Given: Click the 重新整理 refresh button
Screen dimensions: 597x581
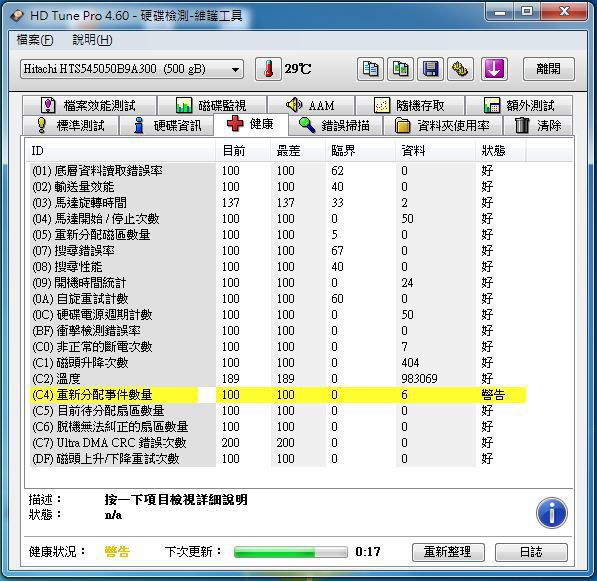Looking at the screenshot, I should click(x=448, y=552).
